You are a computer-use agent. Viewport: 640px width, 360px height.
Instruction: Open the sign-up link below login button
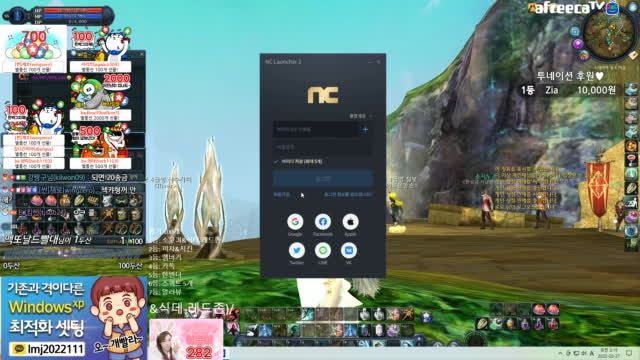[281, 195]
